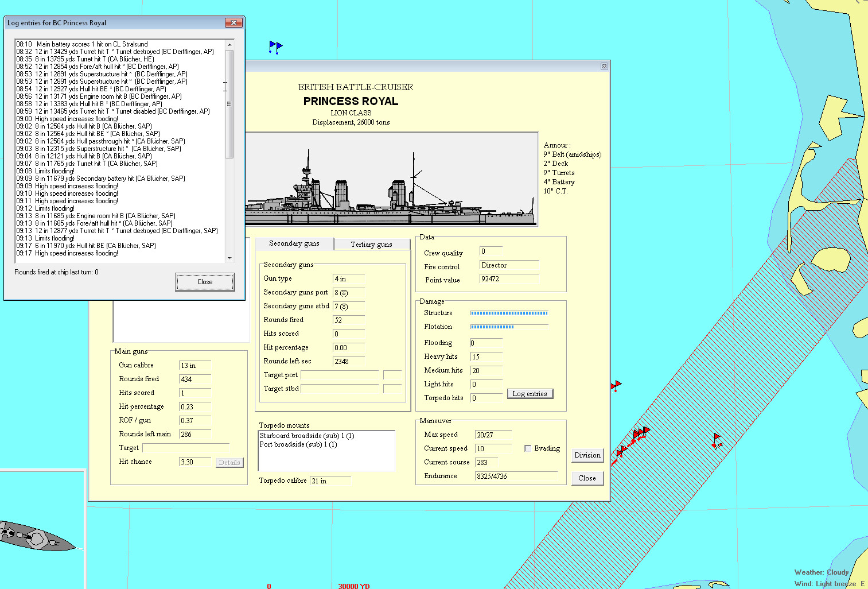The image size is (868, 589).
Task: Click the Structure damage bar
Action: pos(509,313)
